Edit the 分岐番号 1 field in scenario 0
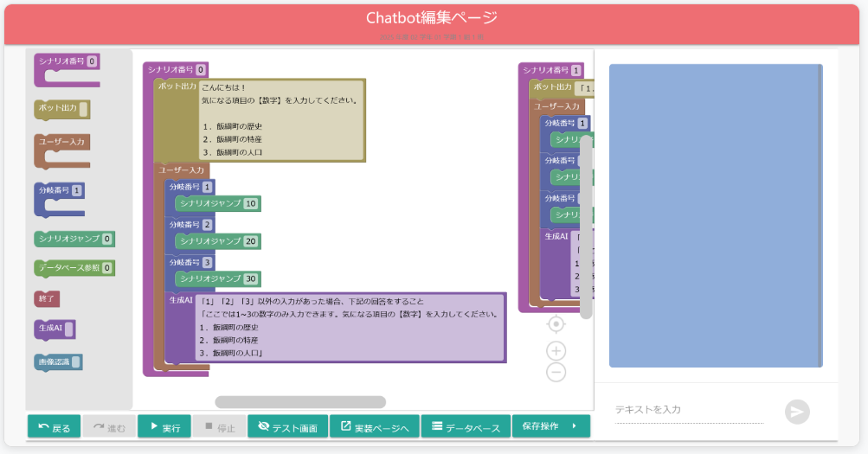This screenshot has width=868, height=454. pyautogui.click(x=207, y=187)
